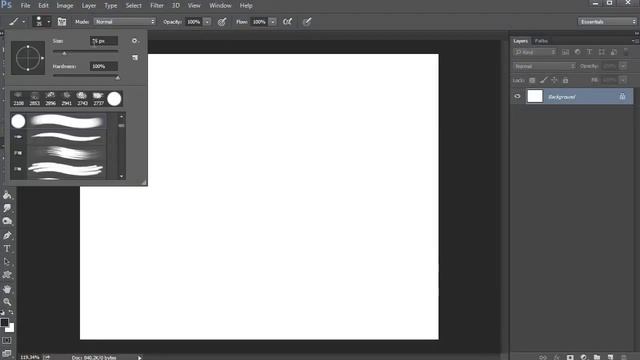Adjust the brush Size slider handle
This screenshot has width=640, height=360.
pyautogui.click(x=64, y=53)
